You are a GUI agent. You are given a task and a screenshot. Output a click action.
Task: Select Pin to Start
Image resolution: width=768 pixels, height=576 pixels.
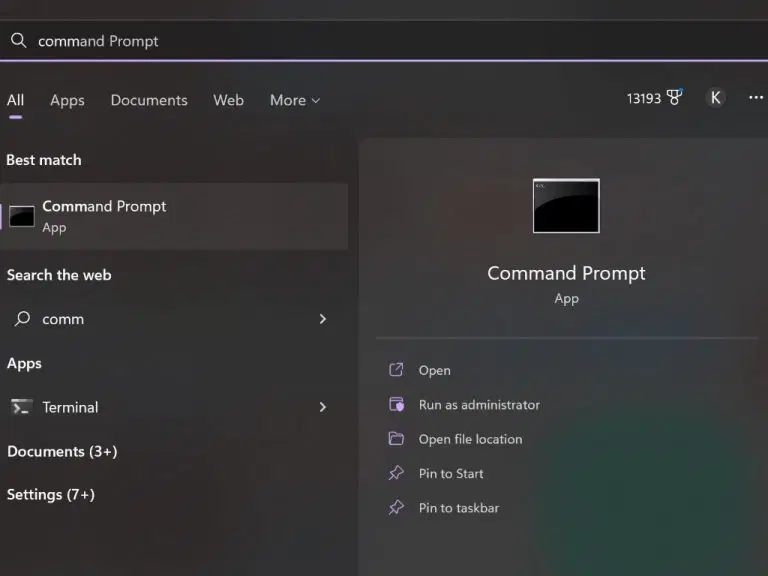tap(451, 473)
